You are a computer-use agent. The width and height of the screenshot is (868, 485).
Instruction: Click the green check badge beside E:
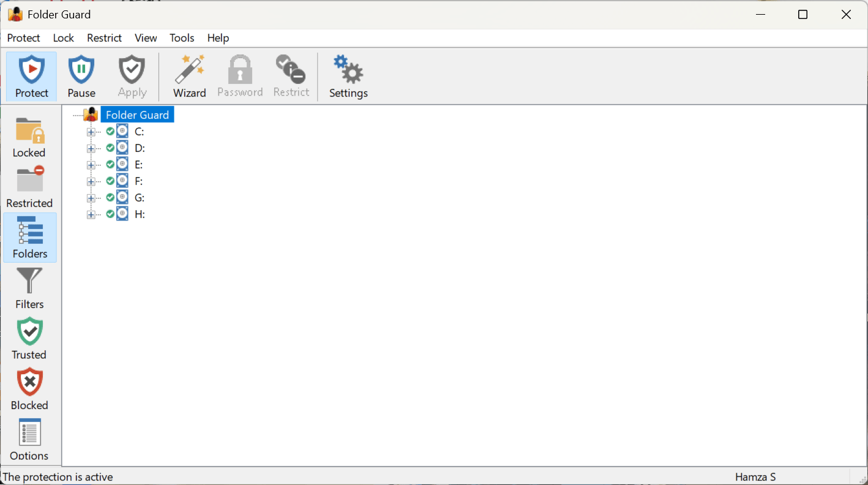click(x=110, y=164)
